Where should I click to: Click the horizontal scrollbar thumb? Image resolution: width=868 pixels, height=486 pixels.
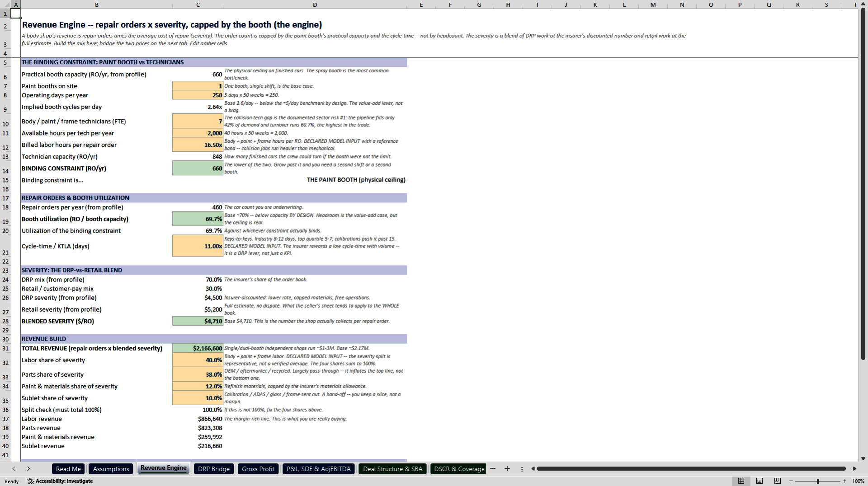(x=691, y=469)
